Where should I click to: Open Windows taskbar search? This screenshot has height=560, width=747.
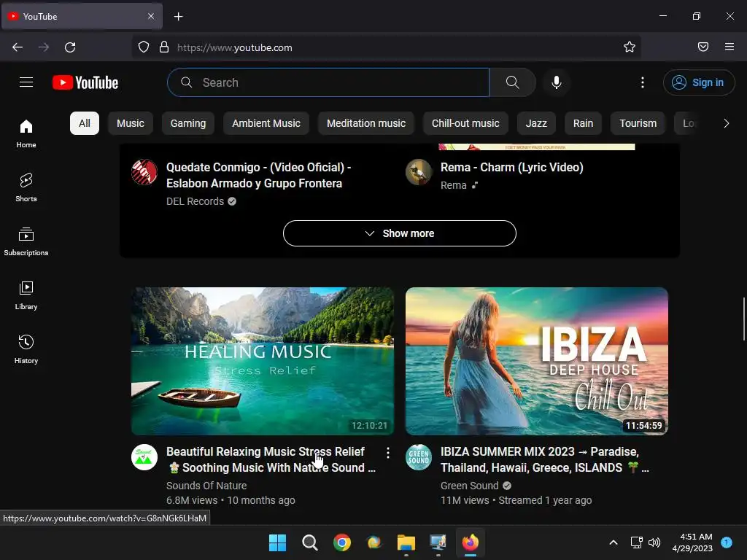click(309, 542)
